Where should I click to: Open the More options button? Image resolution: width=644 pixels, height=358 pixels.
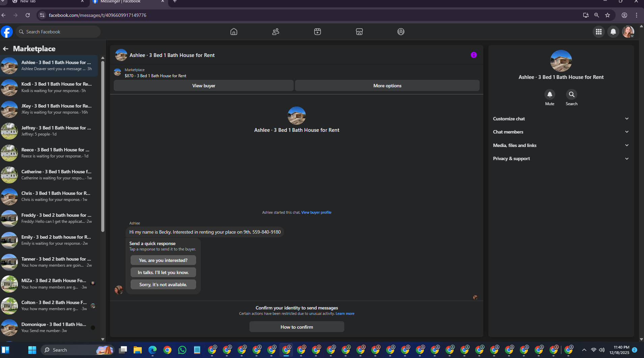tap(387, 86)
